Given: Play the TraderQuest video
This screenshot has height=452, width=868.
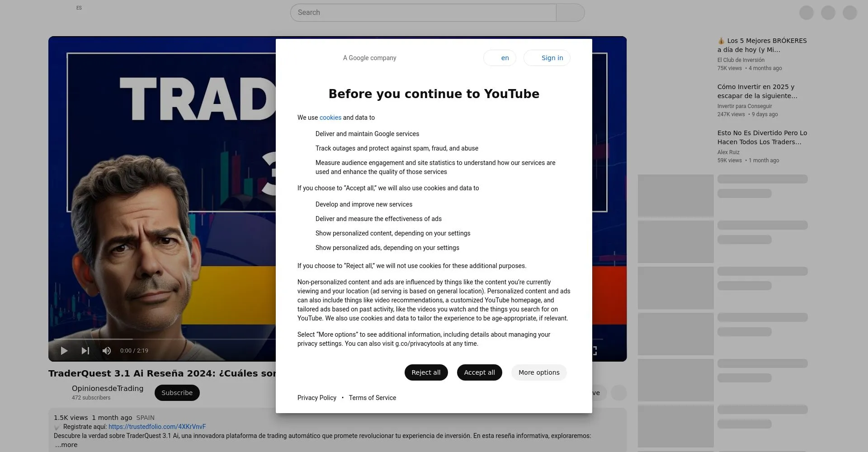Looking at the screenshot, I should point(64,351).
